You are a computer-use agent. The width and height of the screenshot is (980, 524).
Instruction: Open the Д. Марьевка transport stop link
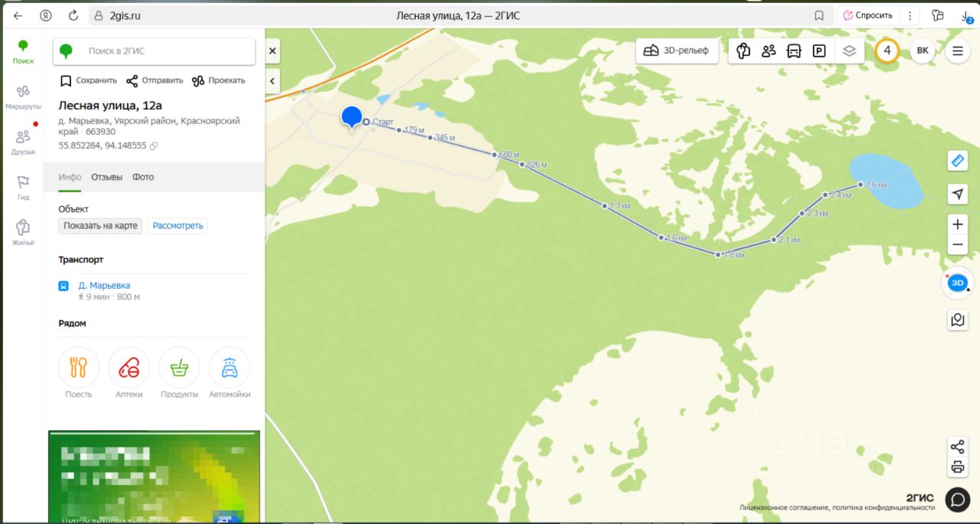tap(104, 286)
